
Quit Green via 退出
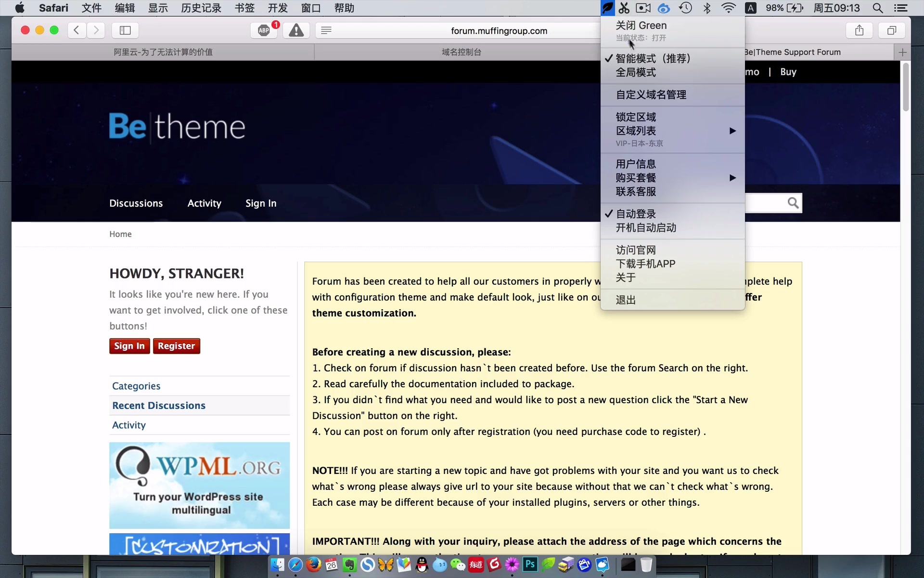672,300
